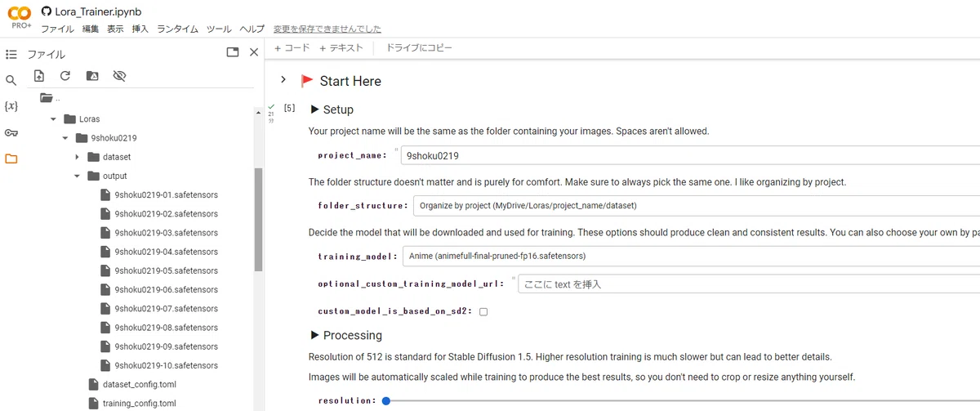This screenshot has height=411, width=980.
Task: Select 9shoku0219-05.safetensors file
Action: click(167, 270)
